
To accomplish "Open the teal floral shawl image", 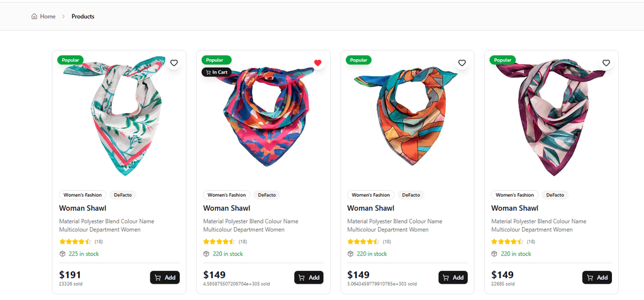I will click(x=119, y=116).
